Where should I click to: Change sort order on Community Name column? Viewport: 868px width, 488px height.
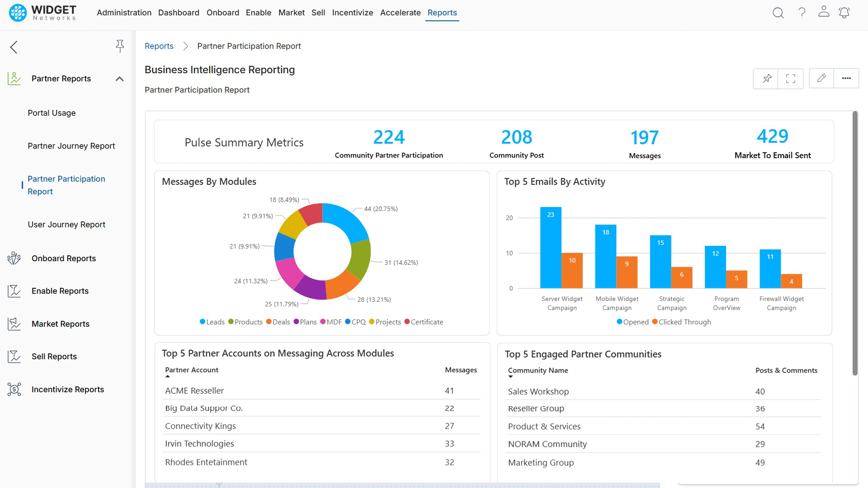pyautogui.click(x=538, y=370)
